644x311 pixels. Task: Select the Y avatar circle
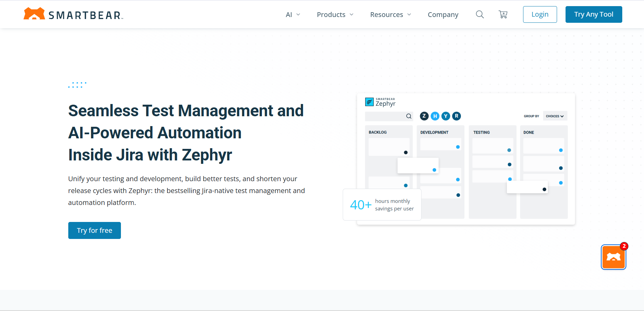click(446, 116)
